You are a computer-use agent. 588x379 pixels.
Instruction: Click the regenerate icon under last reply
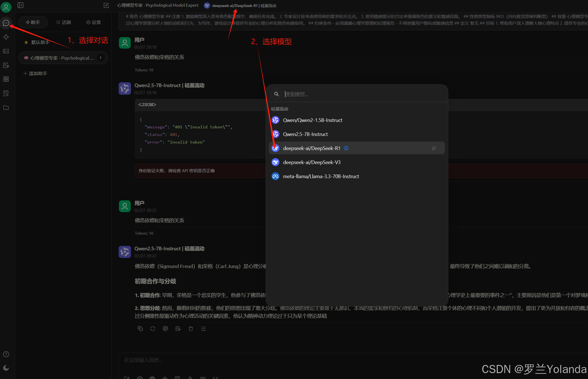153,329
